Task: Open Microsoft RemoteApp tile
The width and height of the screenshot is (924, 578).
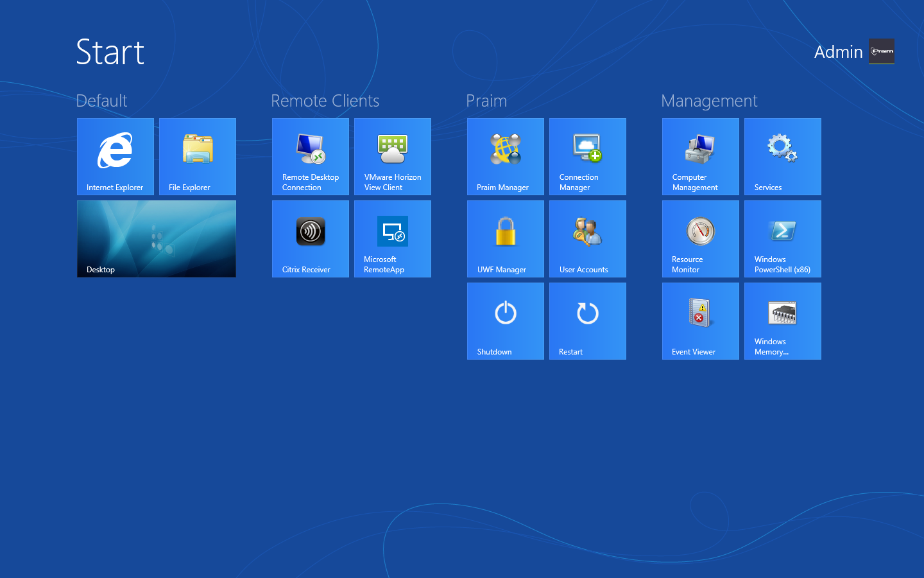Action: [393, 239]
